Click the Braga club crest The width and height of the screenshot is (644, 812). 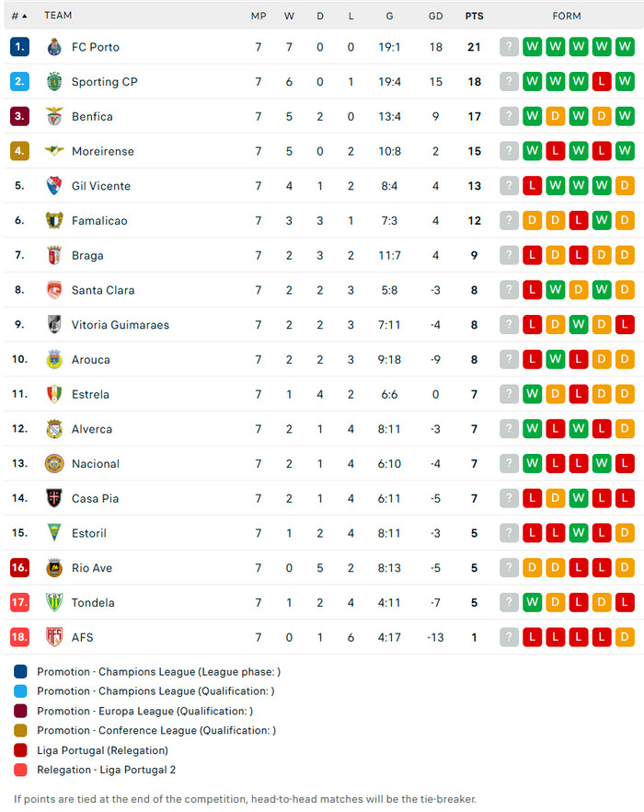pos(53,256)
